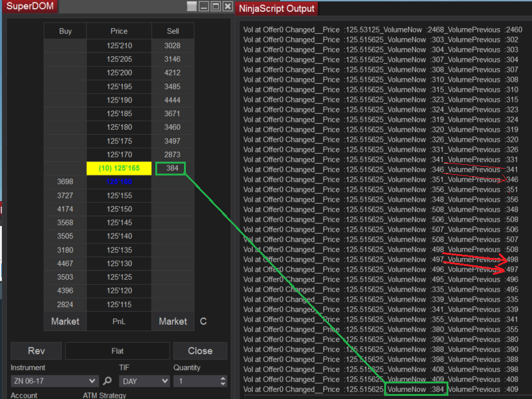
Task: Click the price cell 125'205
Action: coord(119,59)
